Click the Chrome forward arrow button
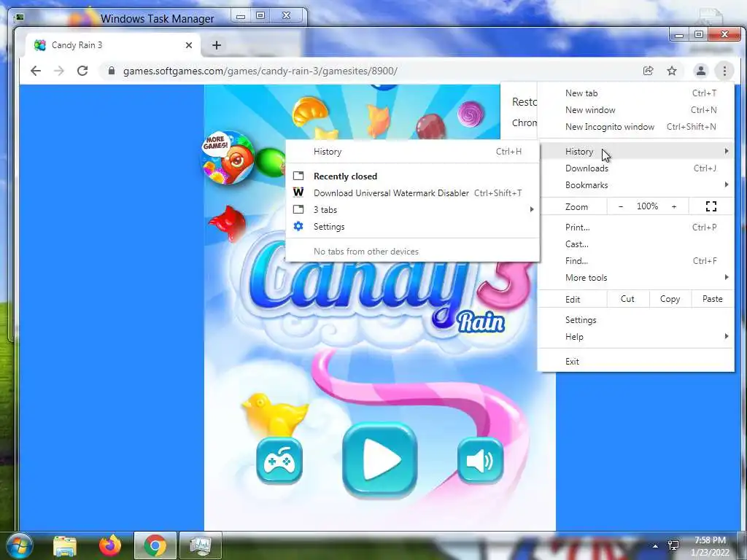Screen dimensions: 747x560 click(59, 71)
